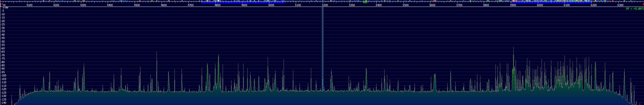644x105 pixels.
Task: Click the 6300 label on the frequency scale
Action: click(620, 5)
